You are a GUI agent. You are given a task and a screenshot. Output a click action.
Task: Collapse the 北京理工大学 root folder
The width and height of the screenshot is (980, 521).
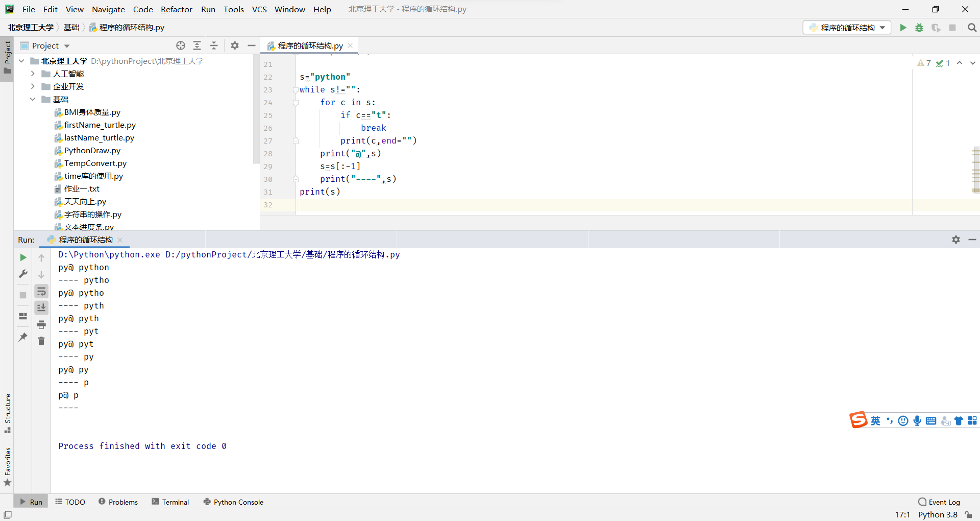pos(21,61)
